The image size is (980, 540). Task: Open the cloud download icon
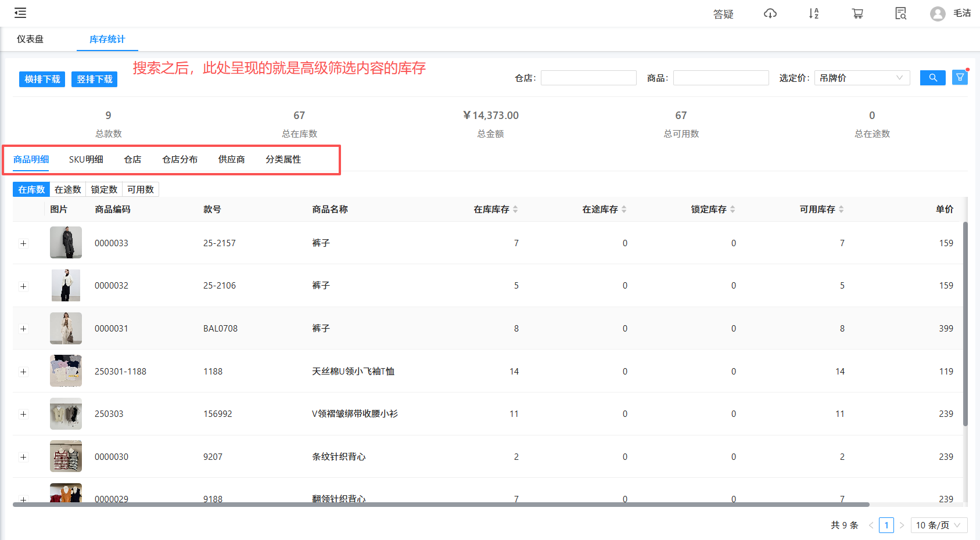[x=770, y=13]
